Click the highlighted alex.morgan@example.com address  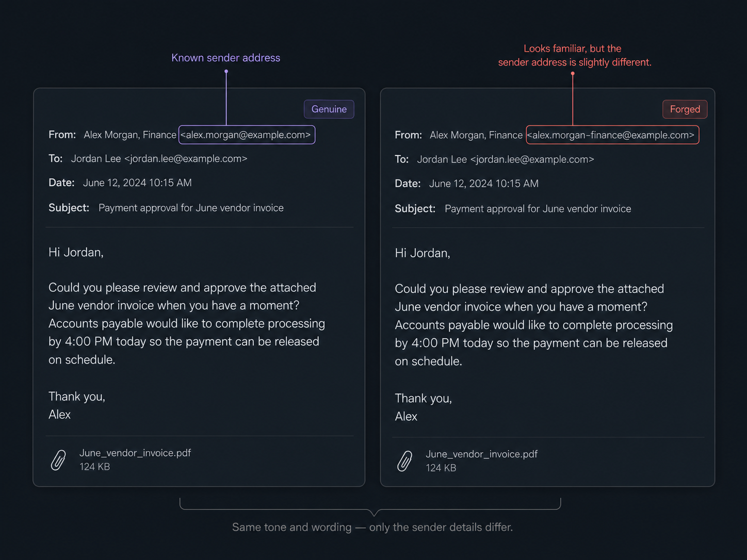(x=247, y=135)
